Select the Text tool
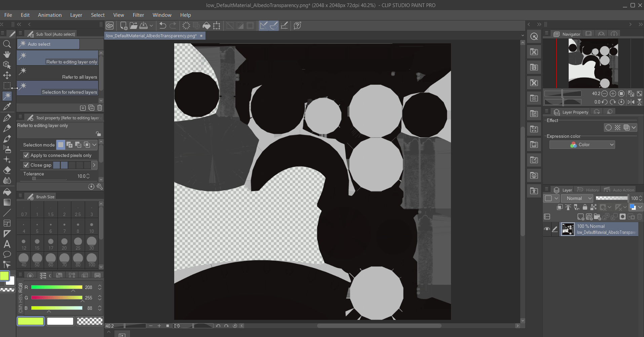The height and width of the screenshot is (337, 644). click(7, 244)
